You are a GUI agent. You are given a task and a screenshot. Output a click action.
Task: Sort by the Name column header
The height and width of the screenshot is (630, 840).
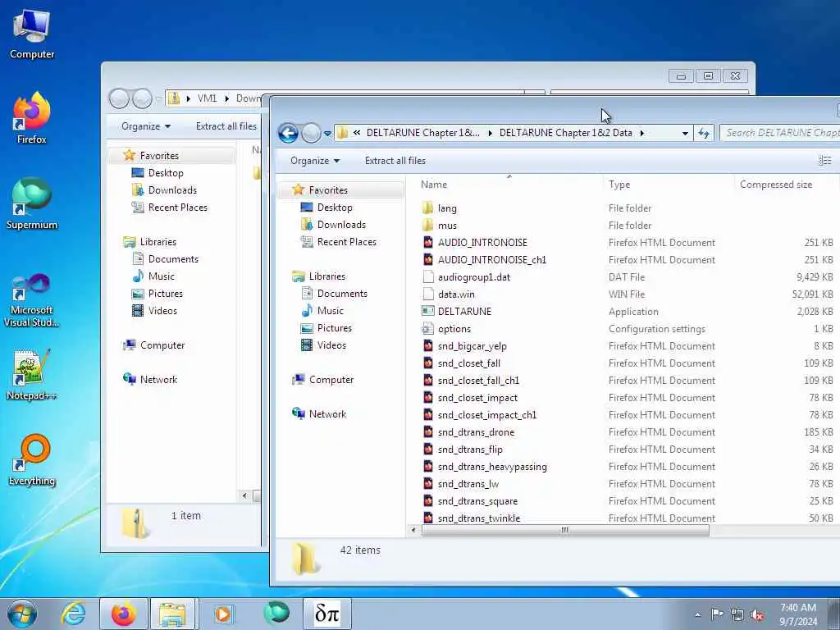pyautogui.click(x=433, y=185)
